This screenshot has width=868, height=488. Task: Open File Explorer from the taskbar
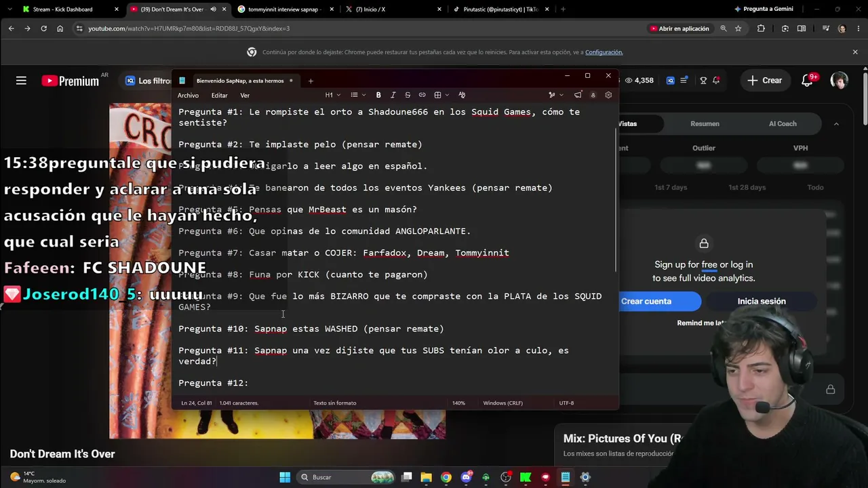426,477
